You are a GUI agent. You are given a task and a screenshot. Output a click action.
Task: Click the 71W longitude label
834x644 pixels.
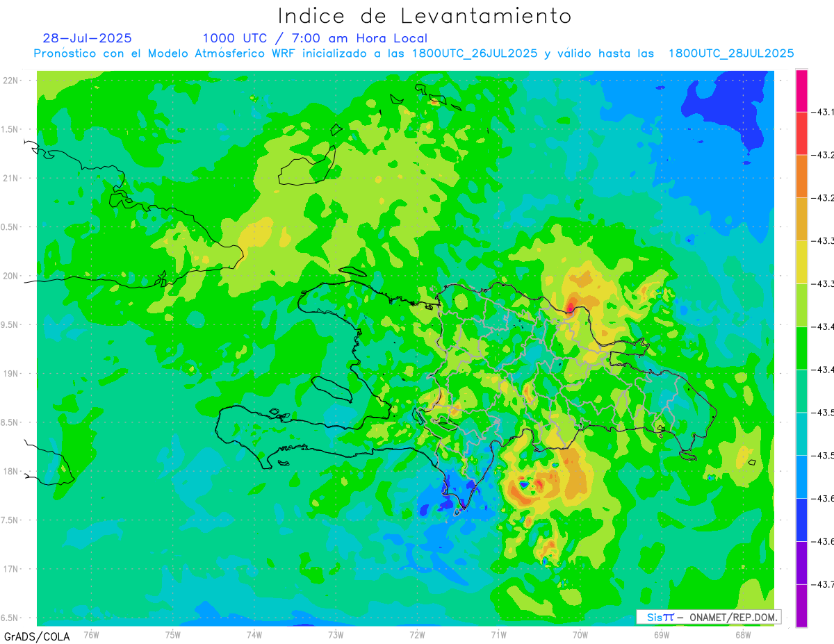[x=498, y=634]
